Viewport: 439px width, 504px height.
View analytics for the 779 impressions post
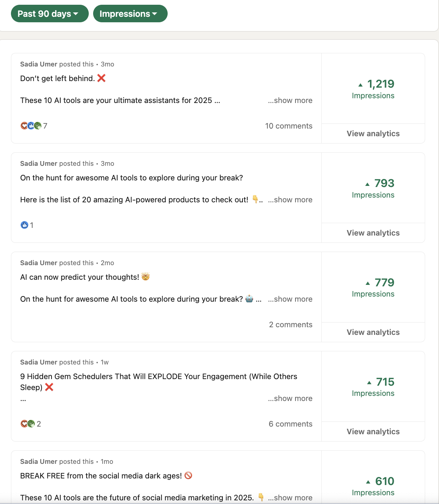(x=373, y=332)
